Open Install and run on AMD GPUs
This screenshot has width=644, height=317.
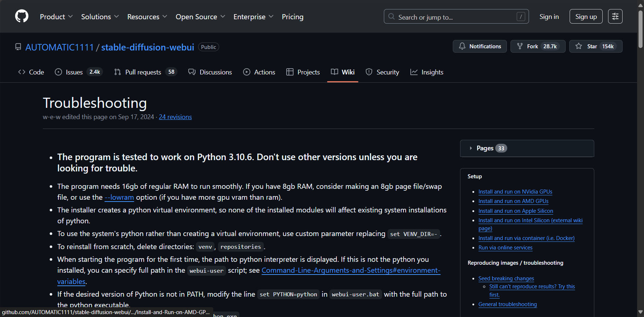513,201
